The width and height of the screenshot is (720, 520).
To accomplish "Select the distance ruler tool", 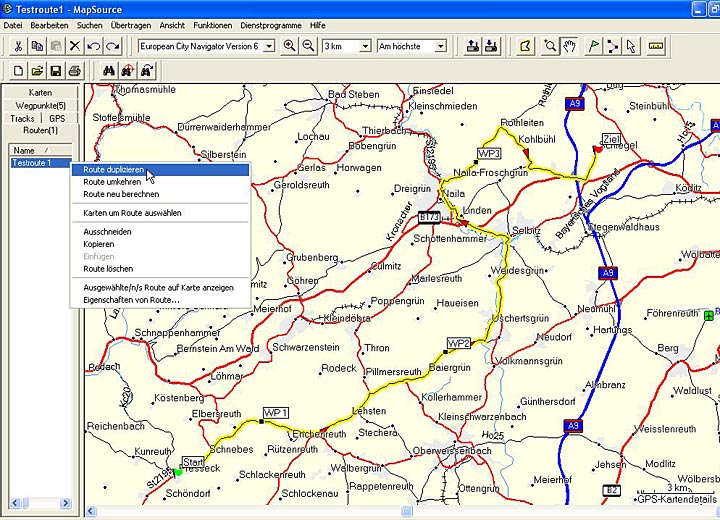I will (656, 46).
